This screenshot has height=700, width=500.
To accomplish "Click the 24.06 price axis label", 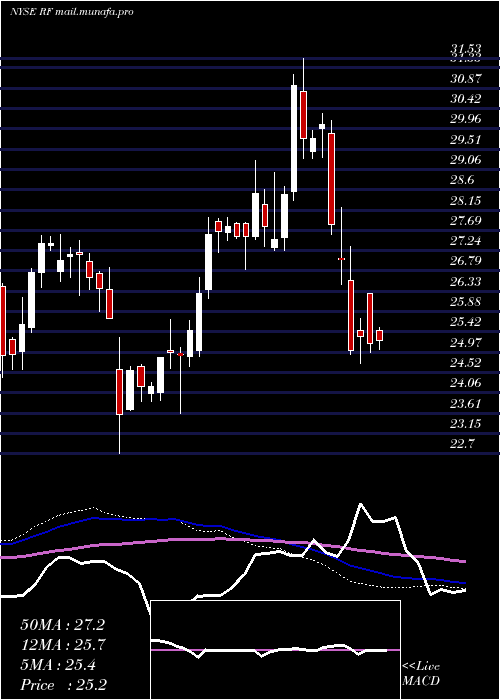I will (466, 383).
